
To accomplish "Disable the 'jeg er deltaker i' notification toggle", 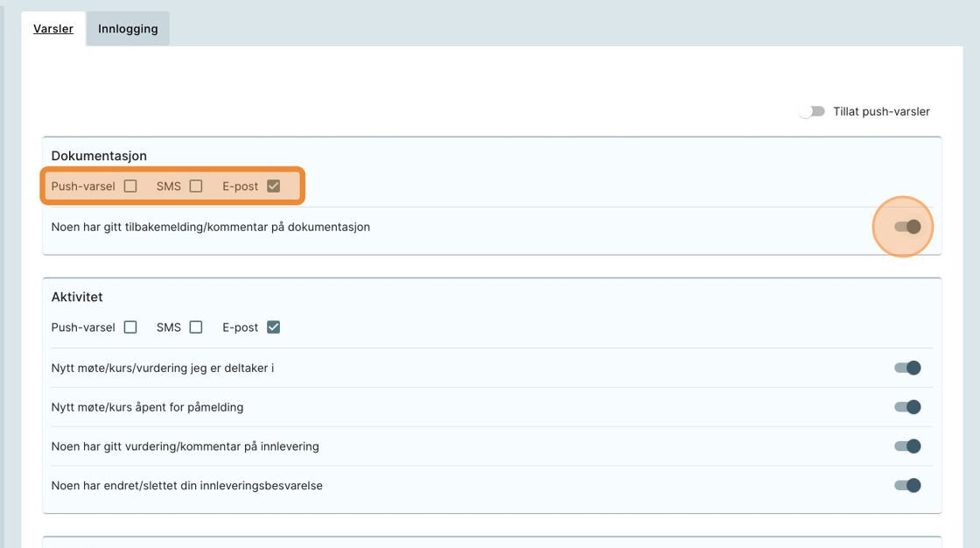I will (x=907, y=368).
